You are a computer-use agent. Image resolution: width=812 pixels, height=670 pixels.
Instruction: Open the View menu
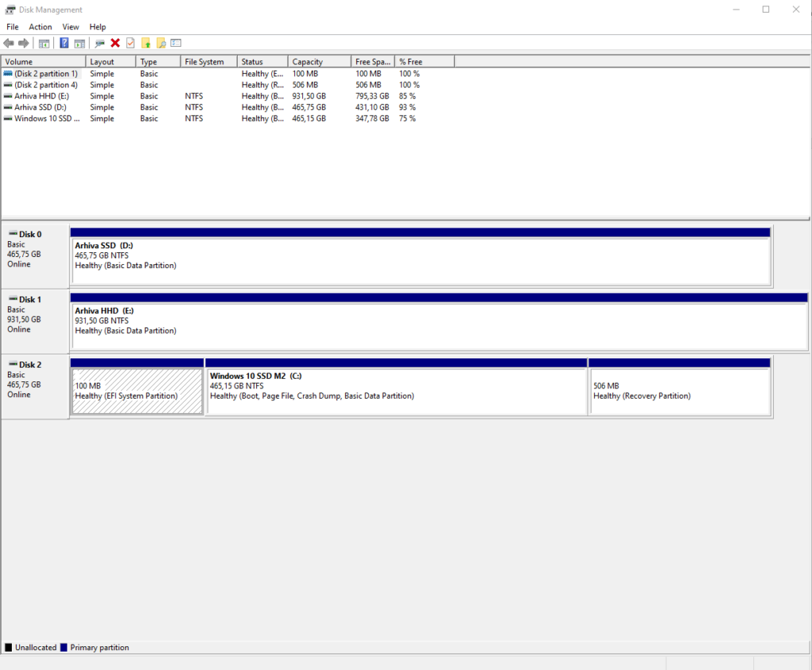tap(71, 27)
